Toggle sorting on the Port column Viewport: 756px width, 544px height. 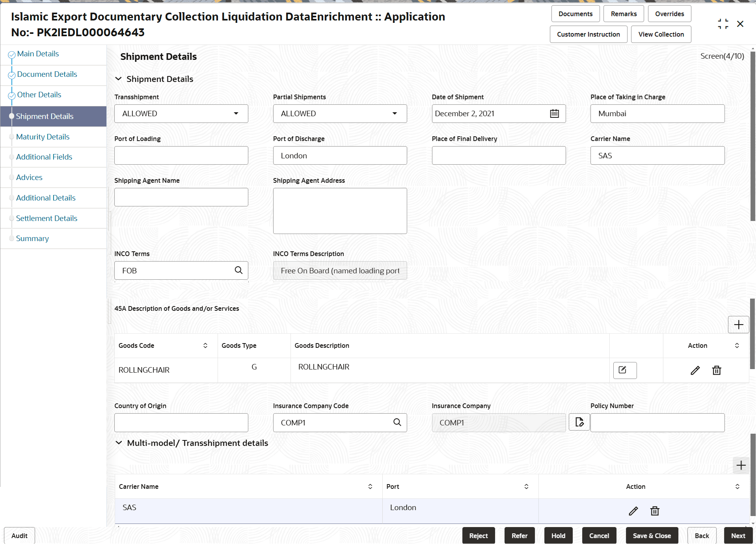pyautogui.click(x=526, y=486)
